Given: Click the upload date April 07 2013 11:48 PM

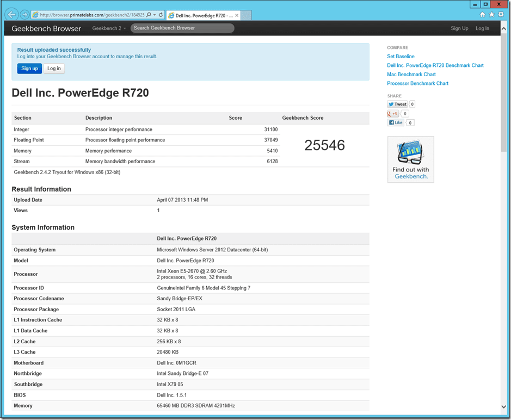Looking at the screenshot, I should coord(182,200).
